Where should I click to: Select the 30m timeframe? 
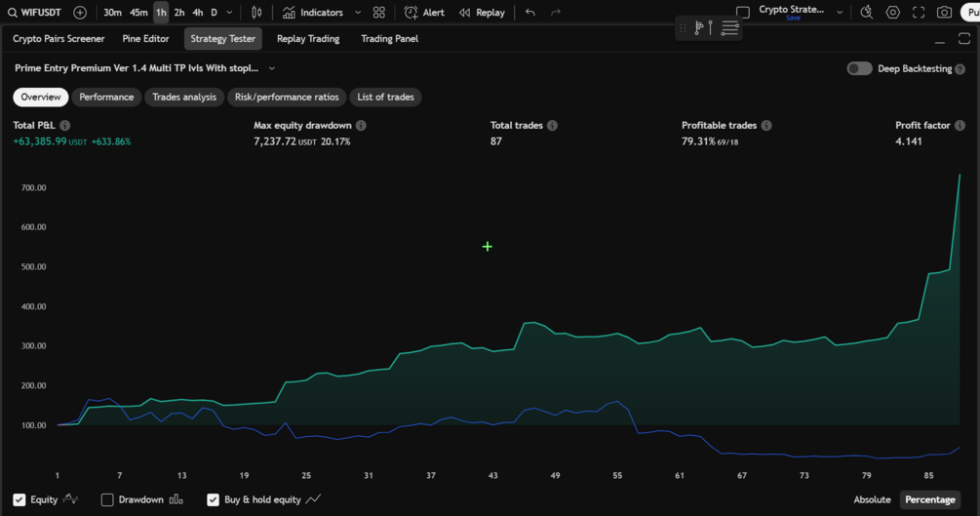(112, 13)
